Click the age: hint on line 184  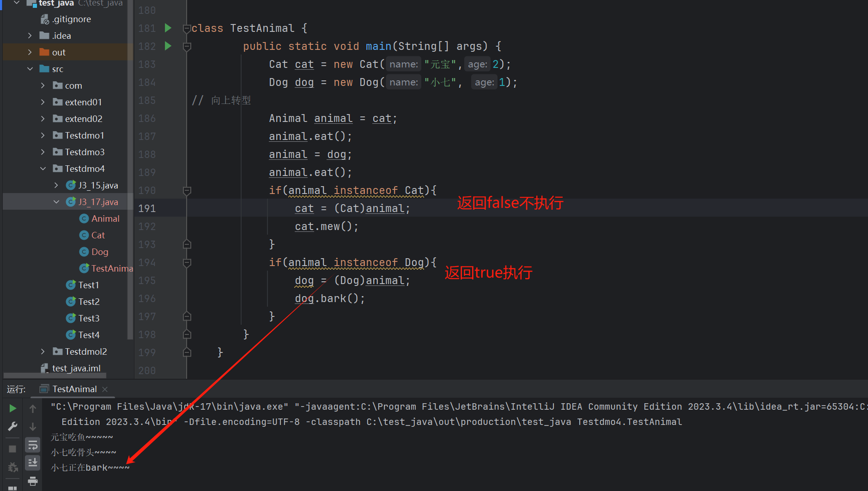[x=484, y=82]
